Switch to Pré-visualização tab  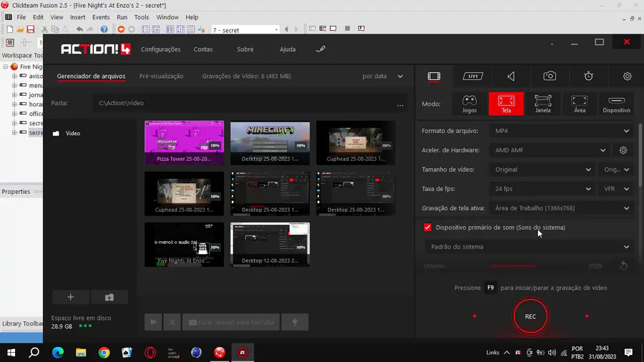tap(162, 77)
